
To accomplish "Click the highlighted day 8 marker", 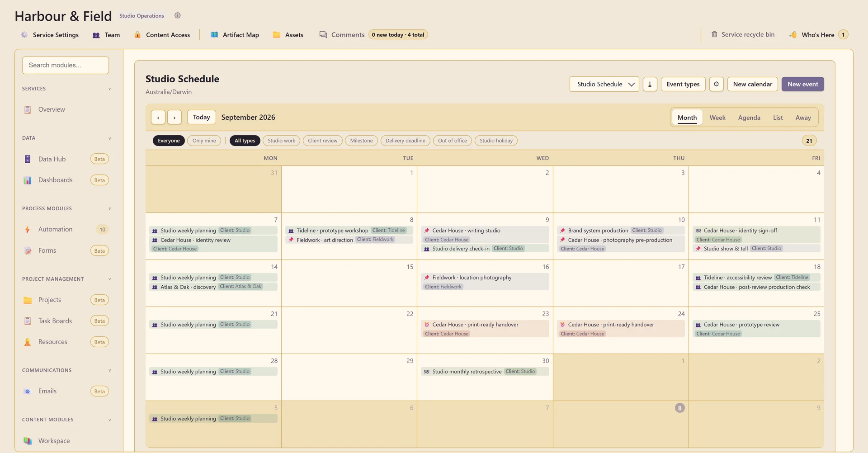I will pyautogui.click(x=679, y=408).
